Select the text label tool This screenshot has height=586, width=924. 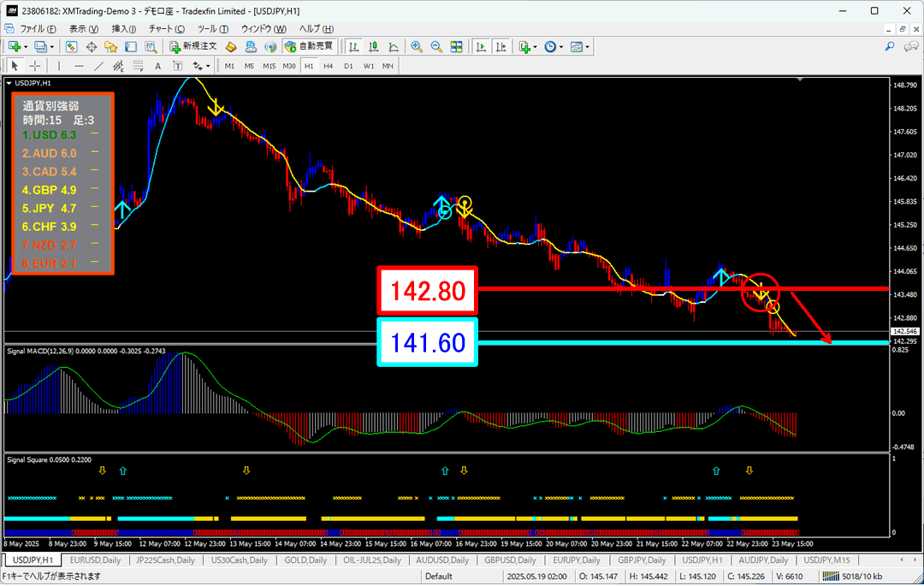click(x=177, y=66)
